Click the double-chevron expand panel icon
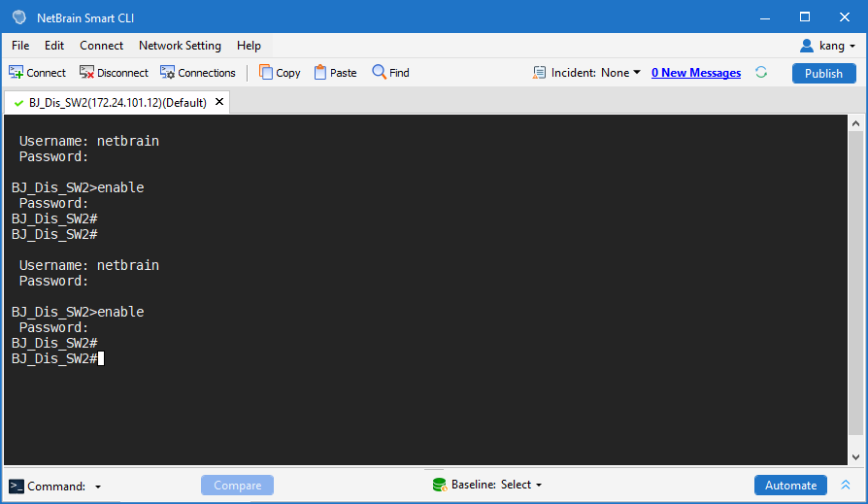 pyautogui.click(x=846, y=485)
